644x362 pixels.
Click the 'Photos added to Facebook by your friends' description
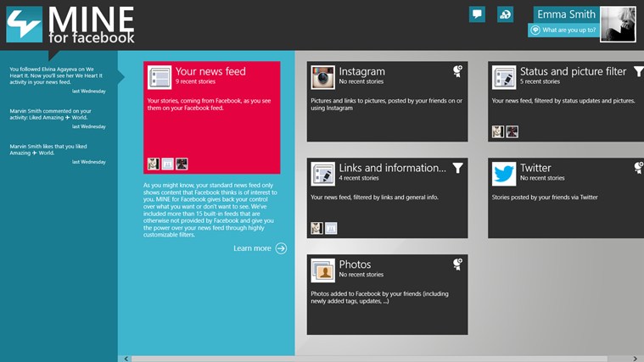point(379,298)
